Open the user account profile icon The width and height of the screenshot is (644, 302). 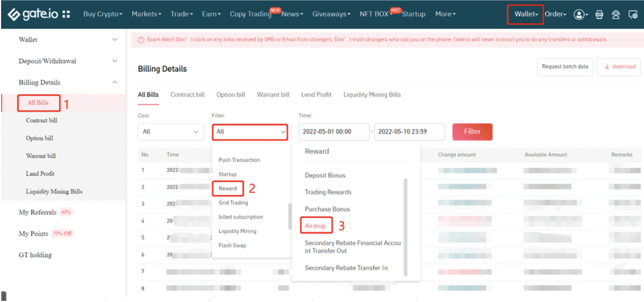(579, 14)
